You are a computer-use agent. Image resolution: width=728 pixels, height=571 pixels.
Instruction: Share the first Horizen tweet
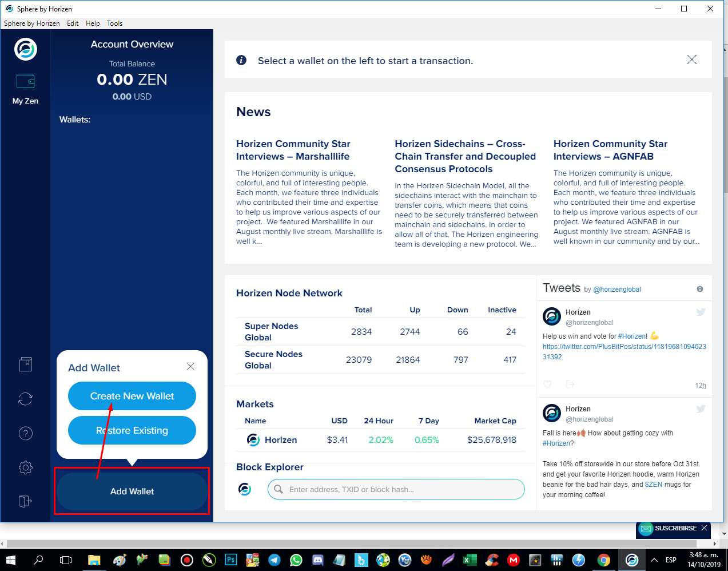point(570,384)
